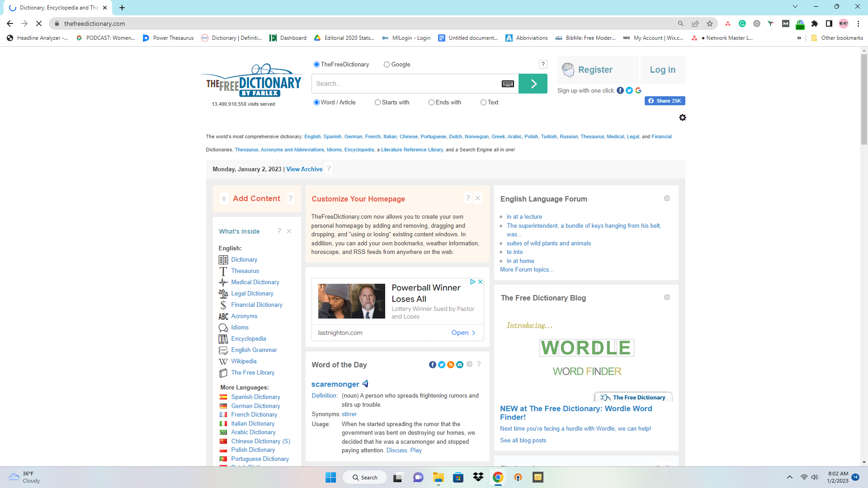Screen dimensions: 868x488
Task: Play the scaremonger pronunciation speaker icon
Action: point(365,384)
